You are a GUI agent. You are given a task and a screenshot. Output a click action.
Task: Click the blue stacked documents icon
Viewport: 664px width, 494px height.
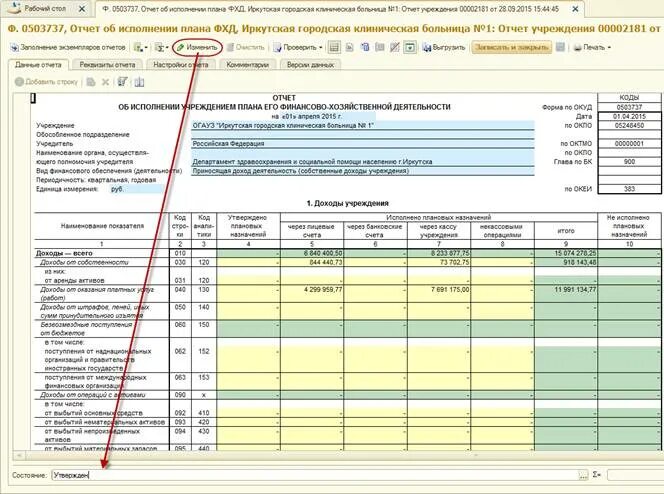point(365,47)
